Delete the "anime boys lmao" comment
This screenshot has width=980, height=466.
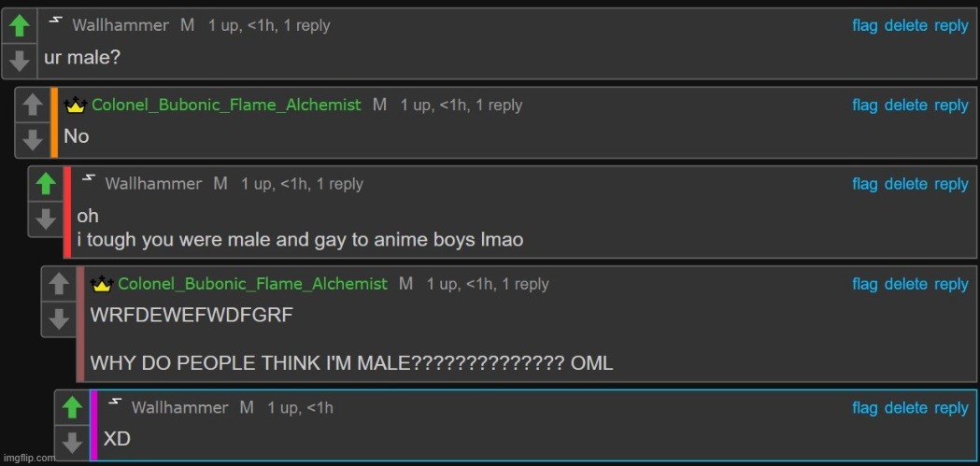click(905, 184)
